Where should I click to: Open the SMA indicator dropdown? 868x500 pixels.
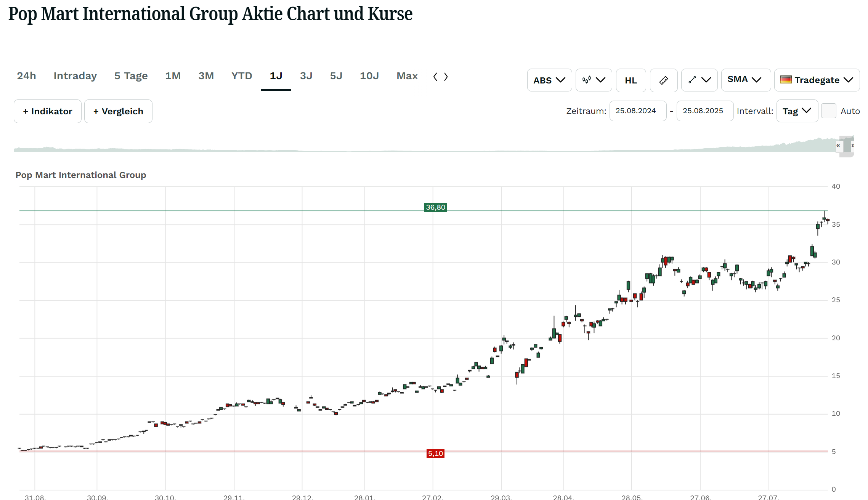coord(746,80)
